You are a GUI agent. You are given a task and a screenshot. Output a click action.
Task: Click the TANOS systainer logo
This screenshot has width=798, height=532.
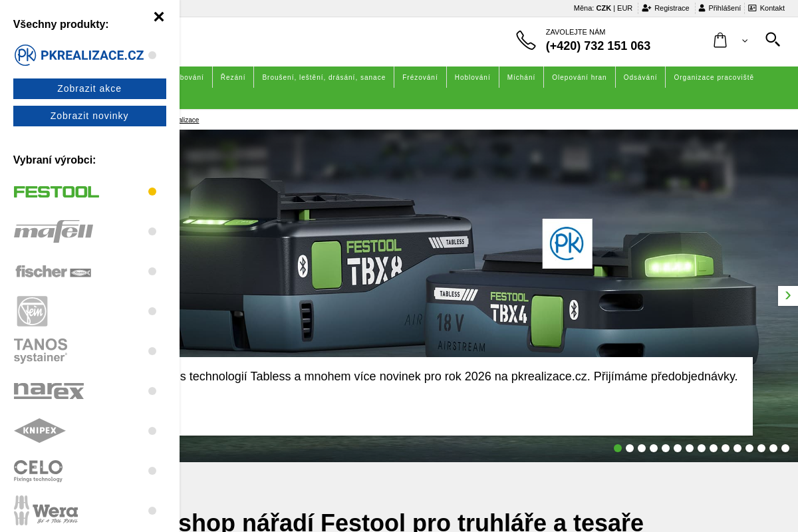[x=41, y=350]
